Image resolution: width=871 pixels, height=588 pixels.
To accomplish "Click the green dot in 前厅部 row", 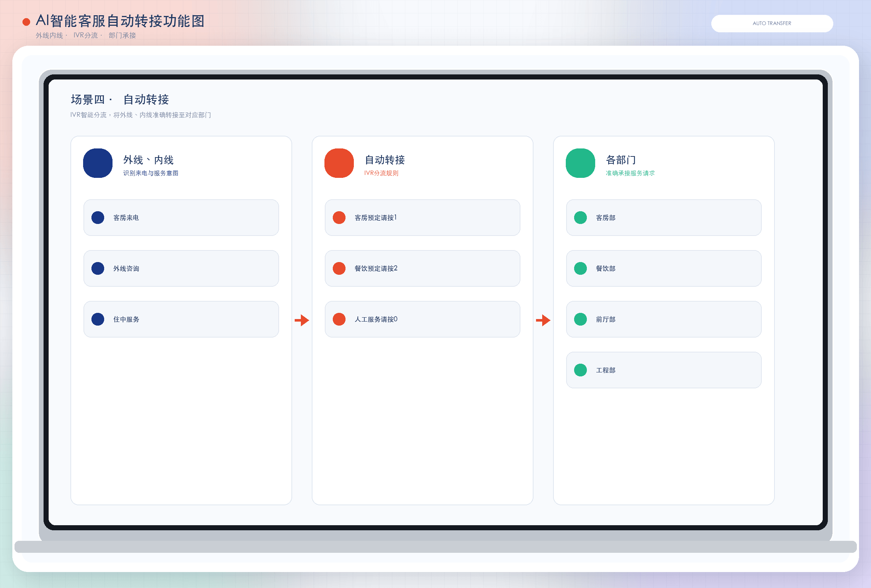I will [x=580, y=319].
